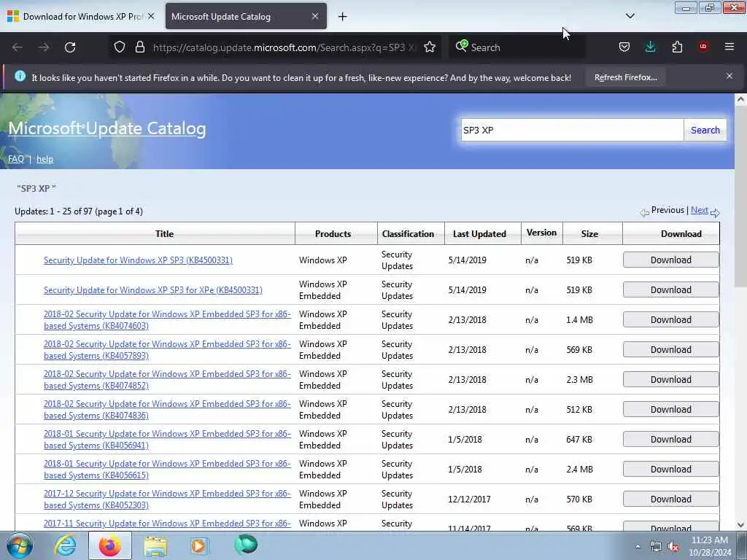Download the 2.4 MB KB4056615 update
The width and height of the screenshot is (747, 560).
coord(671,470)
